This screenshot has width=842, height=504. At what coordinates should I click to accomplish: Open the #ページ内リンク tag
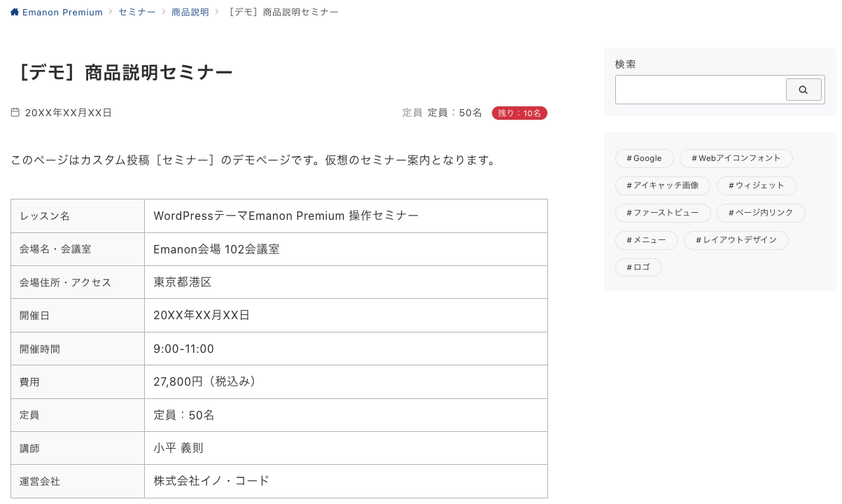tap(761, 213)
